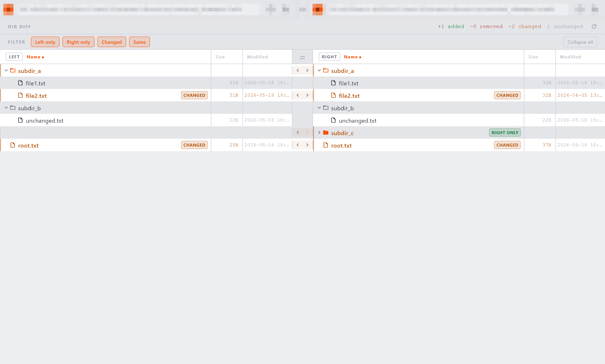
Task: Click left file1.txt file icon
Action: pos(20,83)
